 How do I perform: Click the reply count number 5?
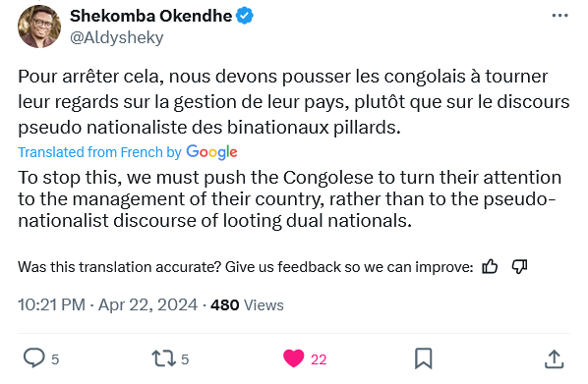[55, 359]
